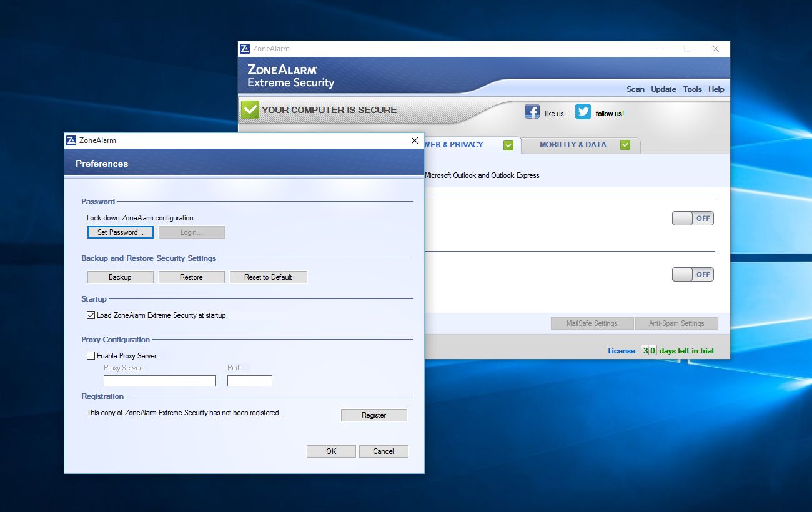Viewport: 812px width, 512px height.
Task: Toggle the OFF switch just above MailSafe Settings
Action: click(693, 274)
